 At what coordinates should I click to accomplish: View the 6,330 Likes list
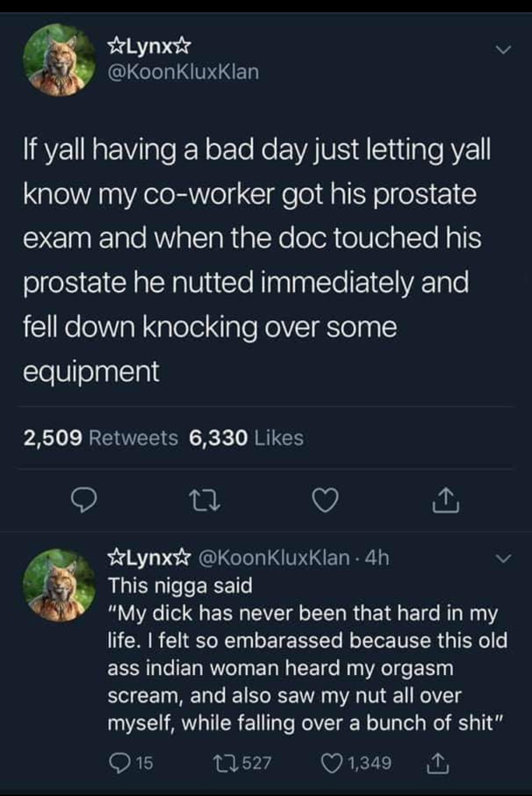click(x=246, y=438)
